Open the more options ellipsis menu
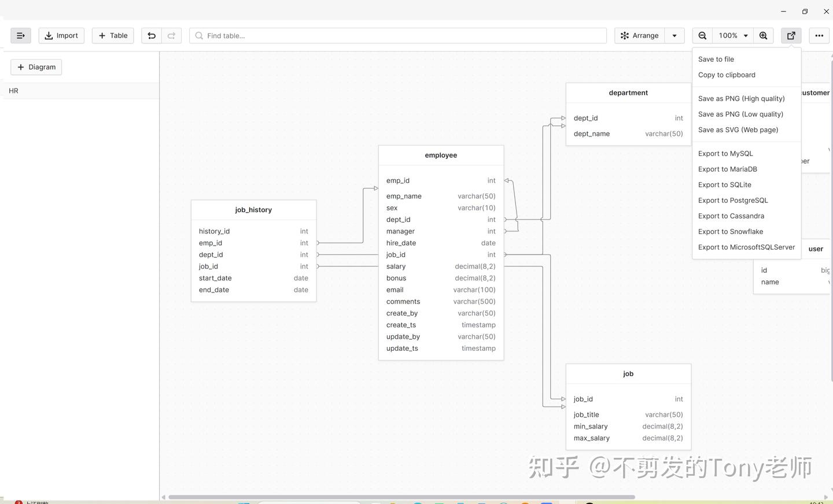The image size is (833, 504). pyautogui.click(x=819, y=35)
